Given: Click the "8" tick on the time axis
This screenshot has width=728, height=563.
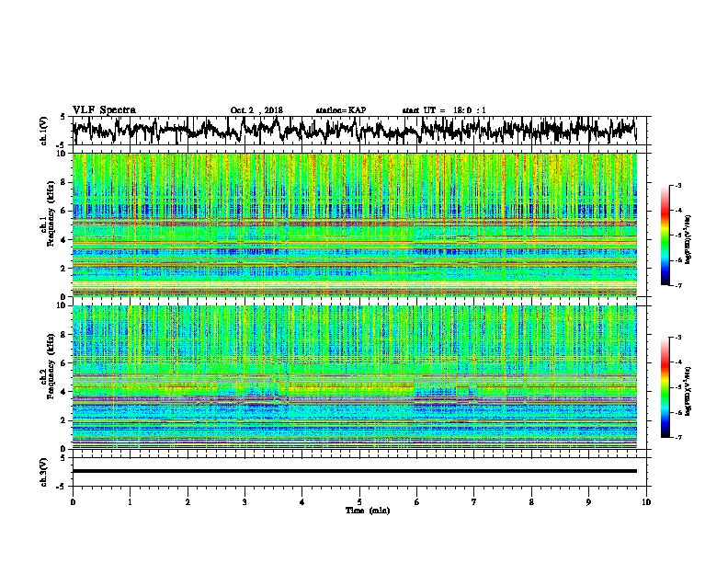Looking at the screenshot, I should click(531, 502).
